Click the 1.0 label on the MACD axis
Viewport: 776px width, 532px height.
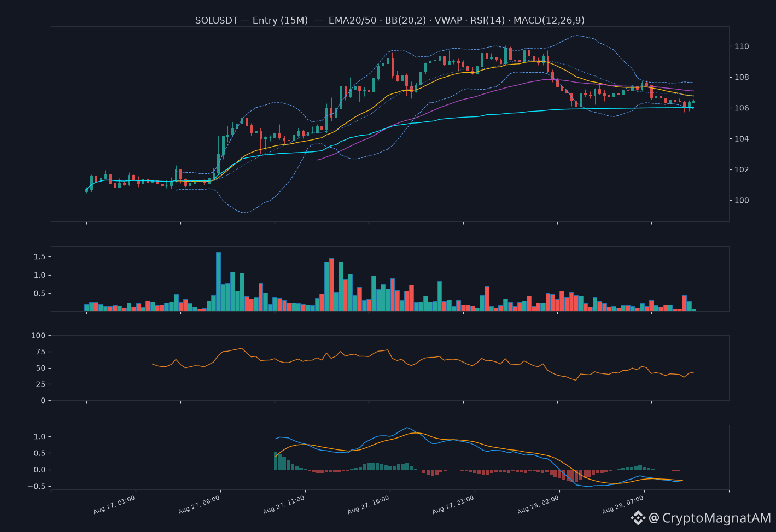(x=39, y=436)
